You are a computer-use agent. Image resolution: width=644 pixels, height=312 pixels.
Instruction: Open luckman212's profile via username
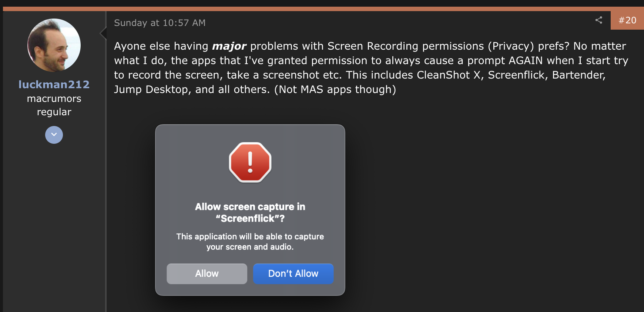point(54,84)
